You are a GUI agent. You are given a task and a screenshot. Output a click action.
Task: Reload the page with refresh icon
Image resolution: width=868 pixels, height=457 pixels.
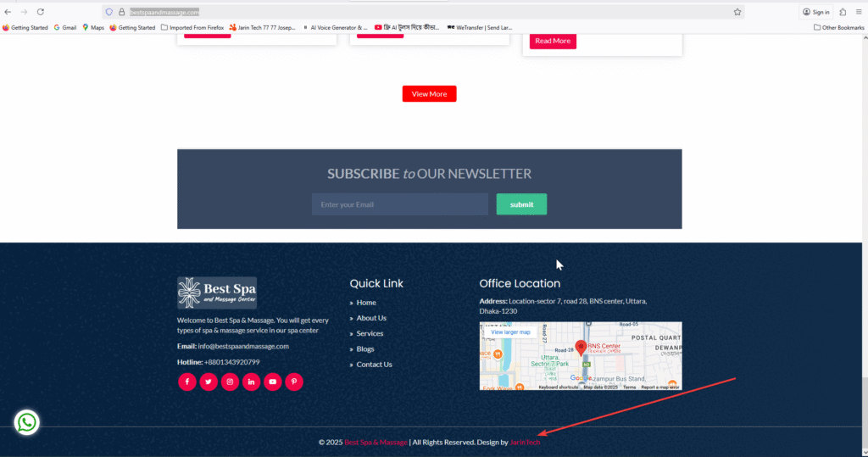click(x=41, y=12)
